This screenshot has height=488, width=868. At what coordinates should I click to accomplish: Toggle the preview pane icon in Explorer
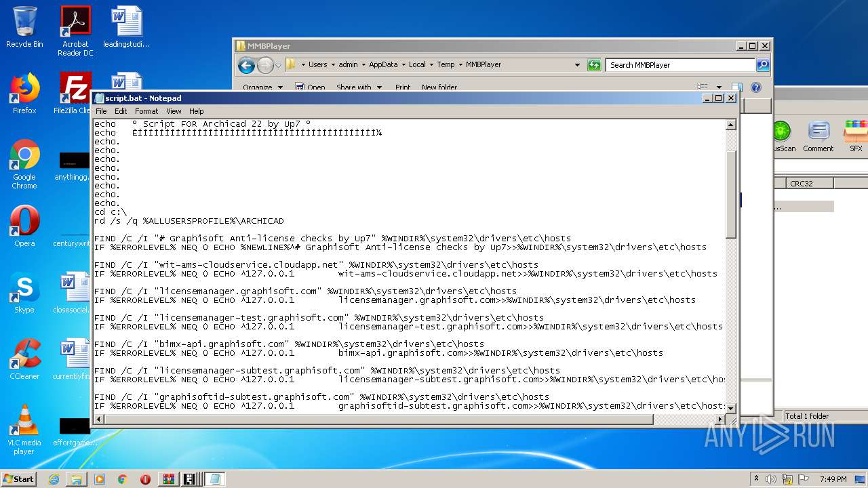(736, 87)
